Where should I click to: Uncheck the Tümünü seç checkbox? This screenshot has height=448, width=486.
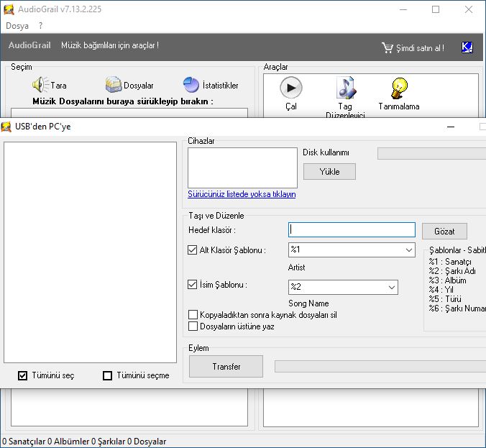click(x=22, y=376)
